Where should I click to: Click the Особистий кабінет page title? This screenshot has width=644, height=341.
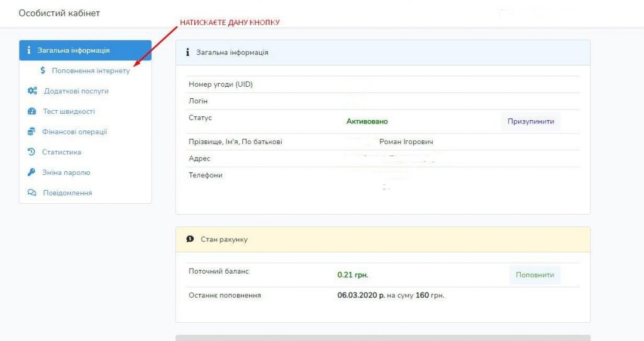tap(59, 13)
